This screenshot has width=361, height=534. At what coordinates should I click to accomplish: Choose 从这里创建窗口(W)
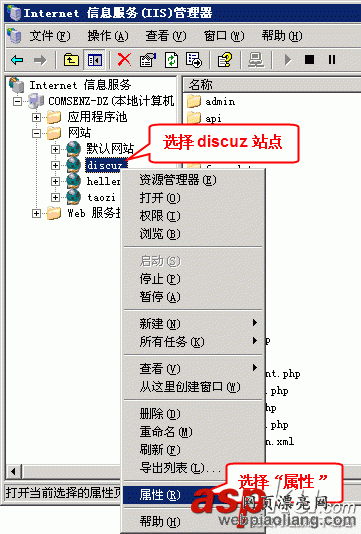point(193,386)
